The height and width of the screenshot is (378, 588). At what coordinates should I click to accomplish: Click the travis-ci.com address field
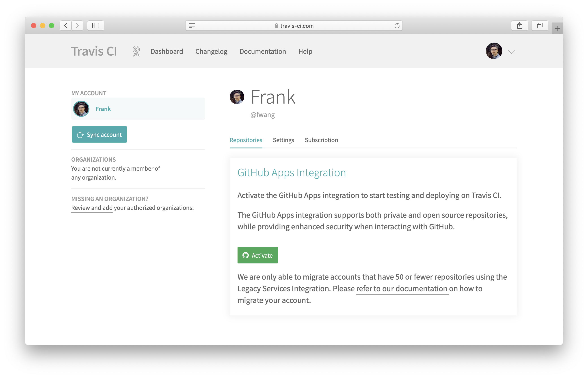pos(294,26)
